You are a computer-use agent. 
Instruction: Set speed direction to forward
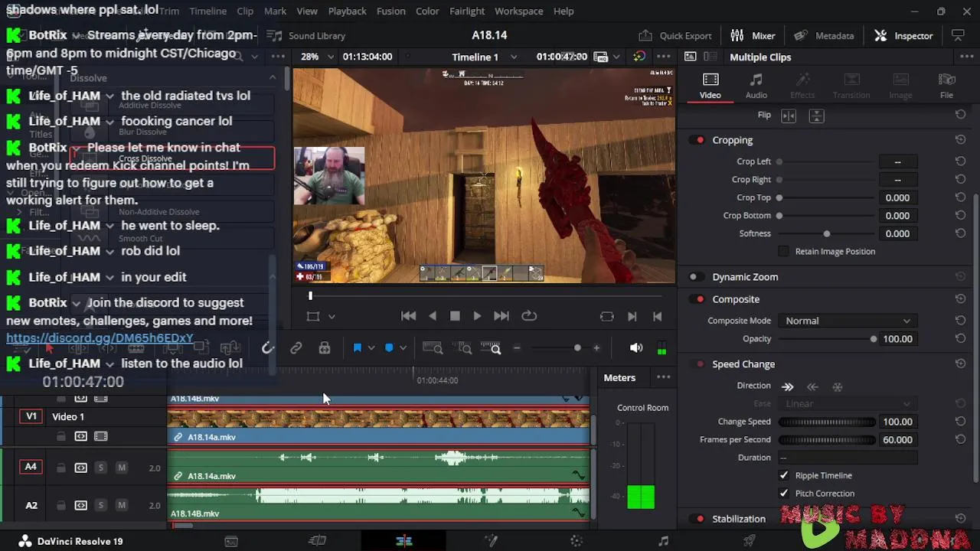[x=787, y=386]
